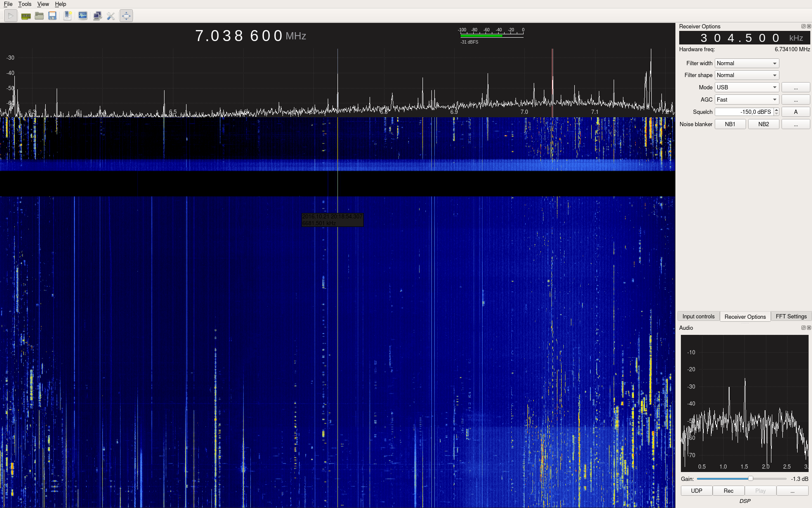This screenshot has width=812, height=508.
Task: Open the File menu
Action: 8,4
